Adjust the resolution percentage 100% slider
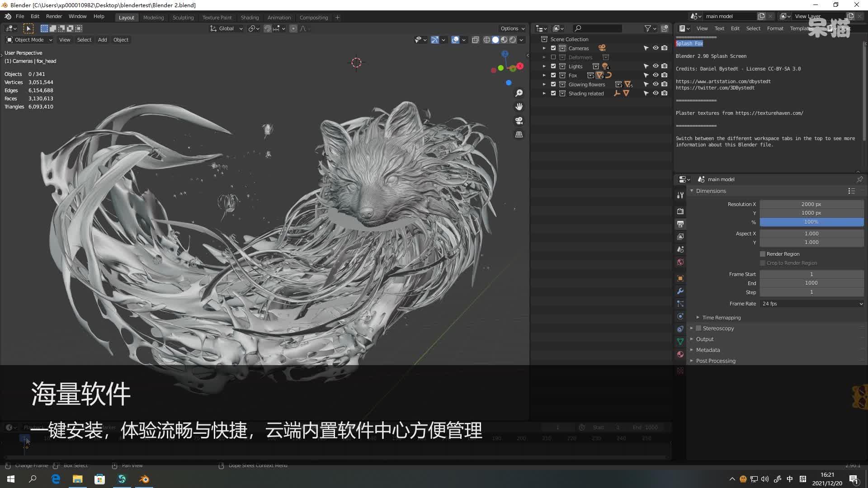 pyautogui.click(x=812, y=222)
